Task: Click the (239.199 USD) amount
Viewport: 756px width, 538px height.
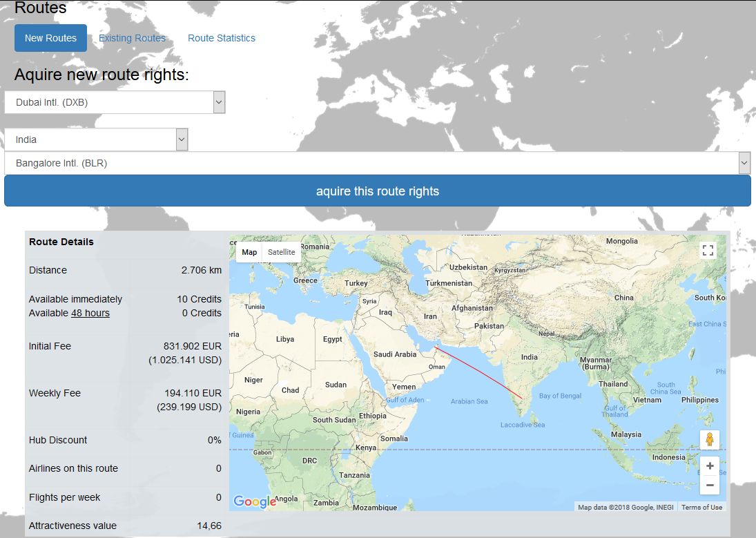Action: pyautogui.click(x=189, y=407)
